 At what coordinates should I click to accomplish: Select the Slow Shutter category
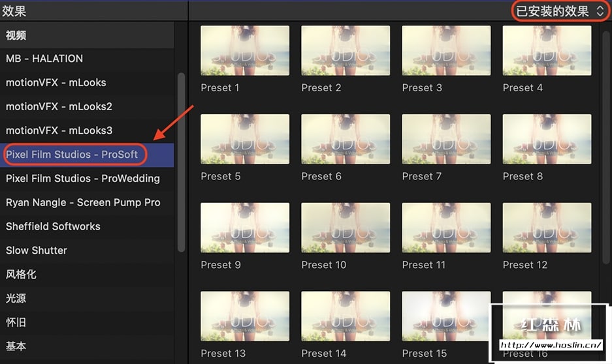[x=87, y=250]
